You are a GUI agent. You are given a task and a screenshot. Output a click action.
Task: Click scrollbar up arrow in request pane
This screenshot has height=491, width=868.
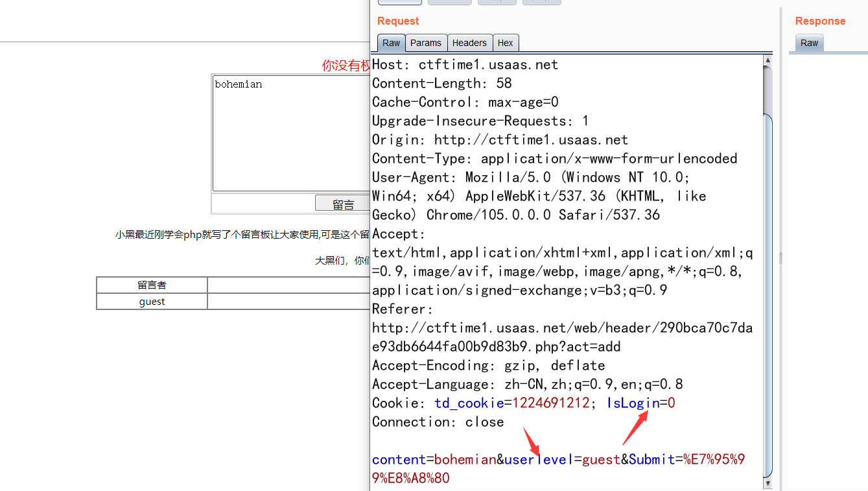[768, 60]
